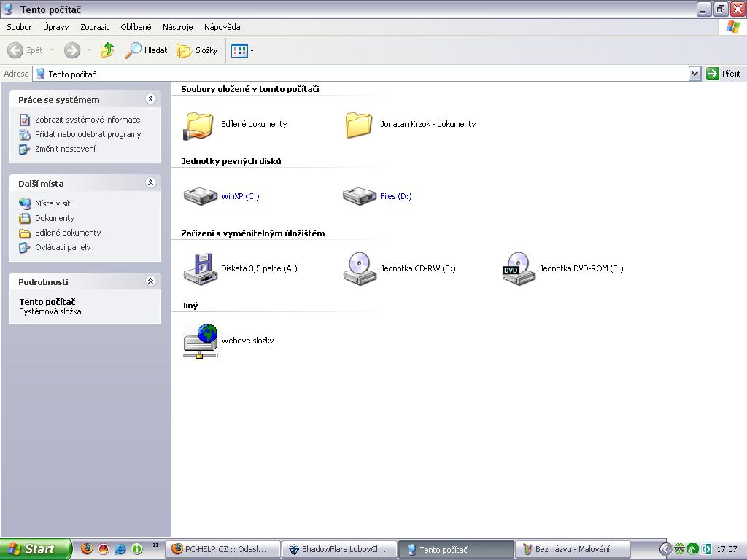
Task: Collapse the Práce se systémem panel
Action: coord(150,99)
